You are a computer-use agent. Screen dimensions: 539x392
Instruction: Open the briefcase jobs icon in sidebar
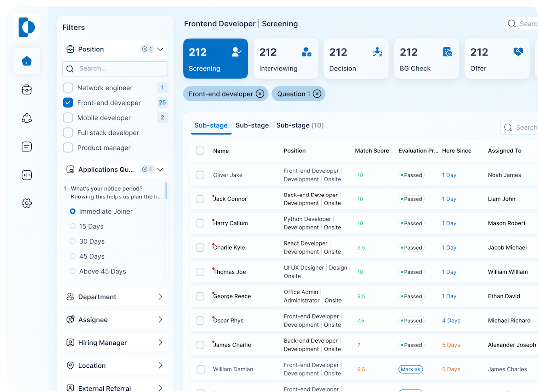[x=27, y=90]
